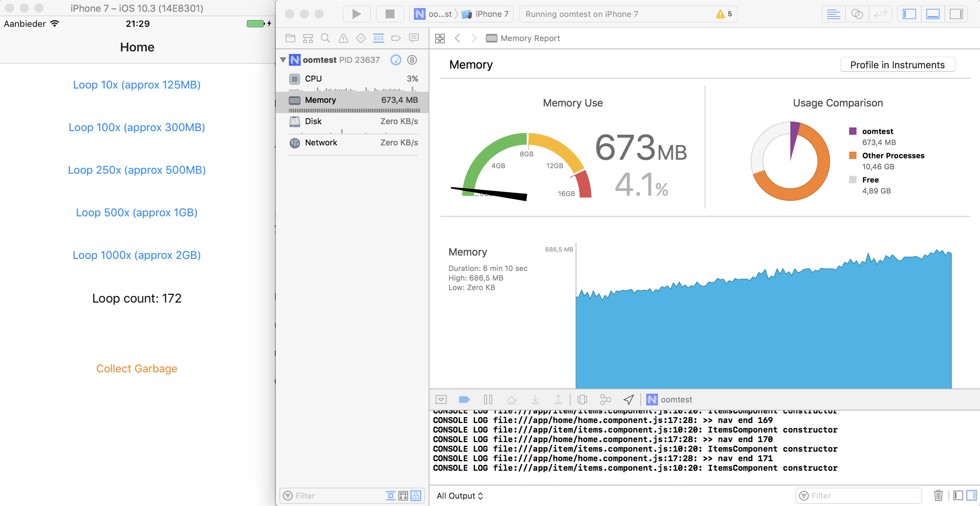Open the Find navigator magnifier icon
The image size is (980, 506).
[x=325, y=38]
